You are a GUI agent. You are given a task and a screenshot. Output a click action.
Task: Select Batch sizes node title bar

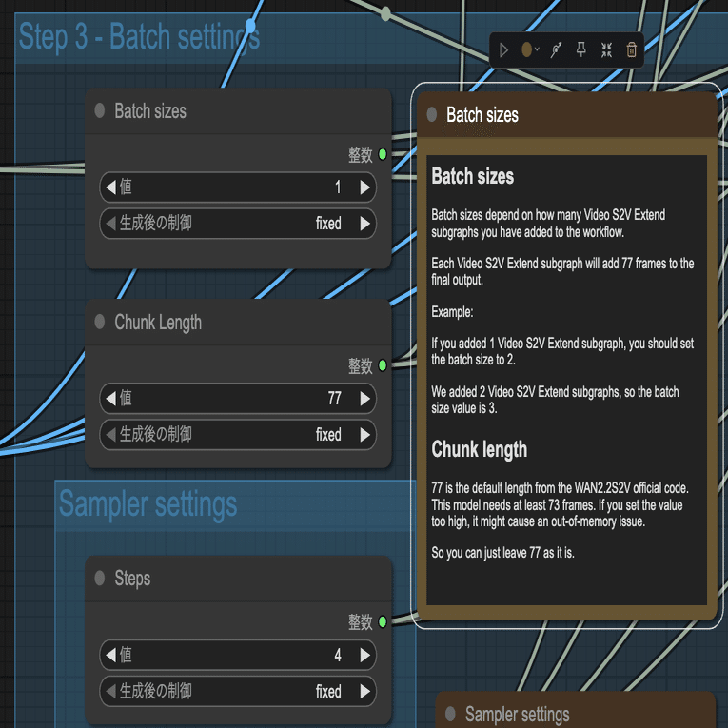tap(238, 111)
